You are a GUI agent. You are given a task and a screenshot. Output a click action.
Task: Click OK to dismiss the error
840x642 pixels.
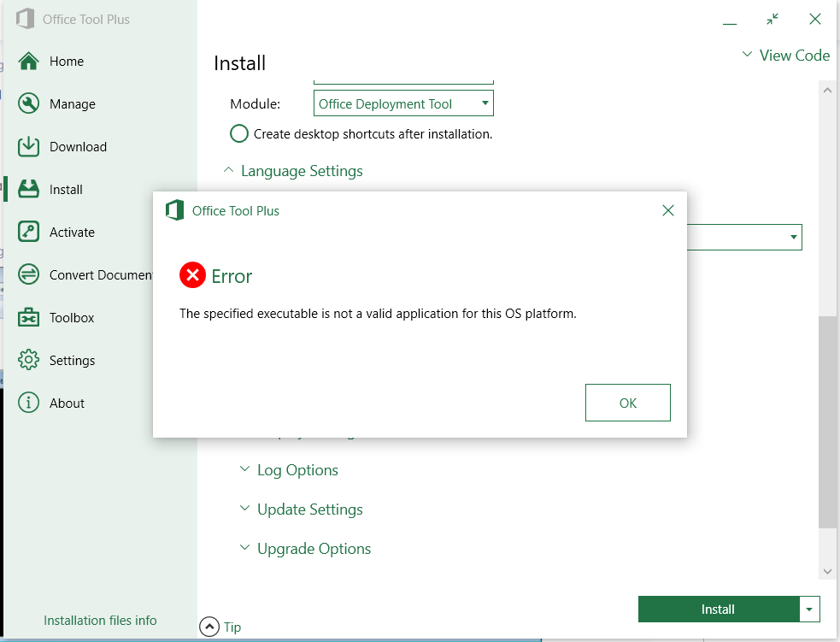(628, 403)
